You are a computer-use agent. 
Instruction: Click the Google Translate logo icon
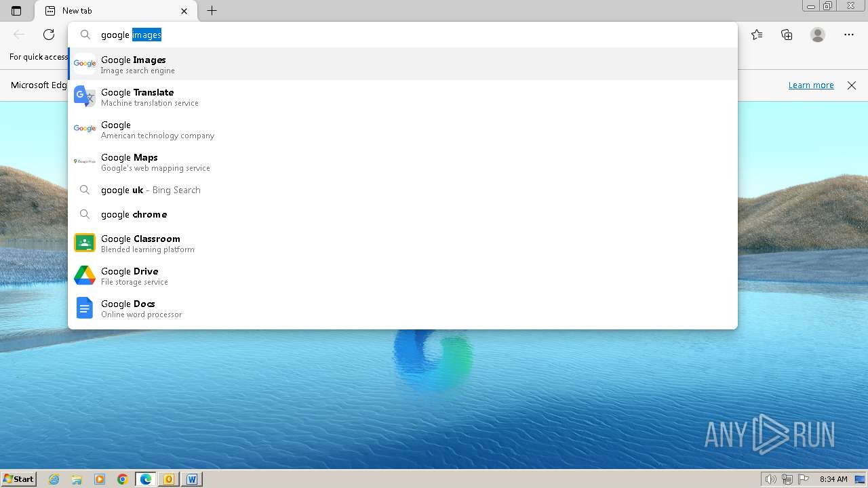tap(85, 97)
